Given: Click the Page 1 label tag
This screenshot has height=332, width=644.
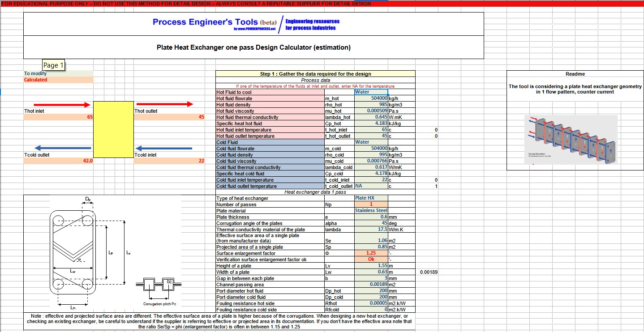Looking at the screenshot, I should pyautogui.click(x=53, y=65).
